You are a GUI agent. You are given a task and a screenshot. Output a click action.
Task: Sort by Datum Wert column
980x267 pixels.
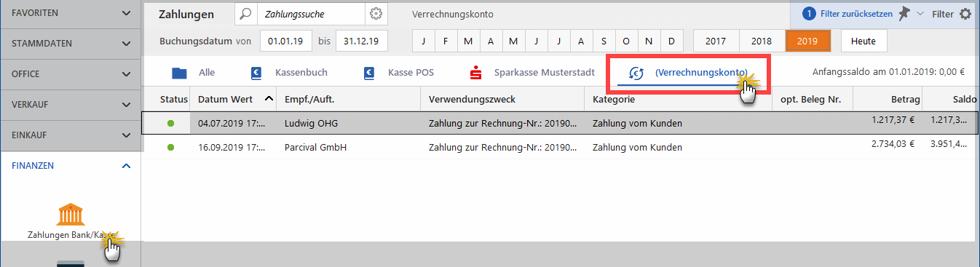click(x=237, y=100)
